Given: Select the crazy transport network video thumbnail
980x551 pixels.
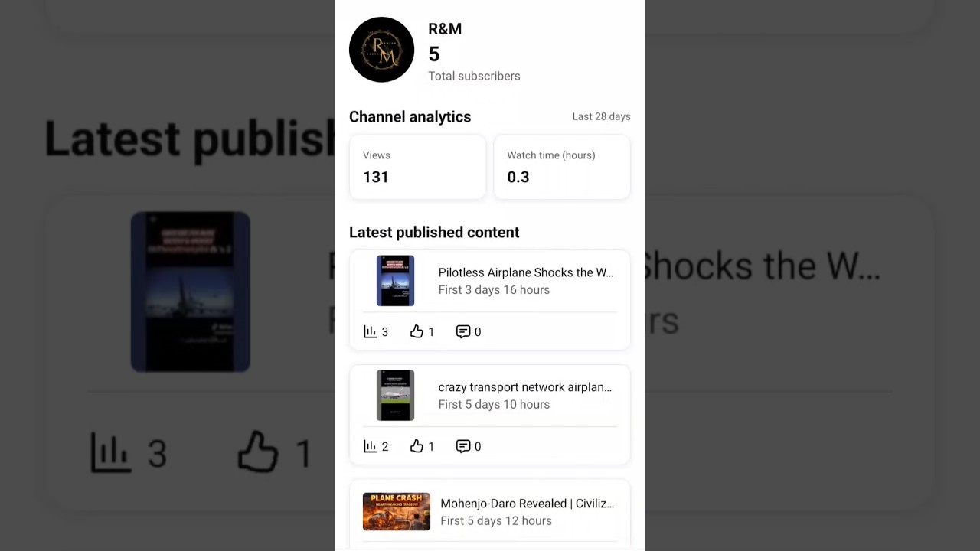Looking at the screenshot, I should click(395, 396).
